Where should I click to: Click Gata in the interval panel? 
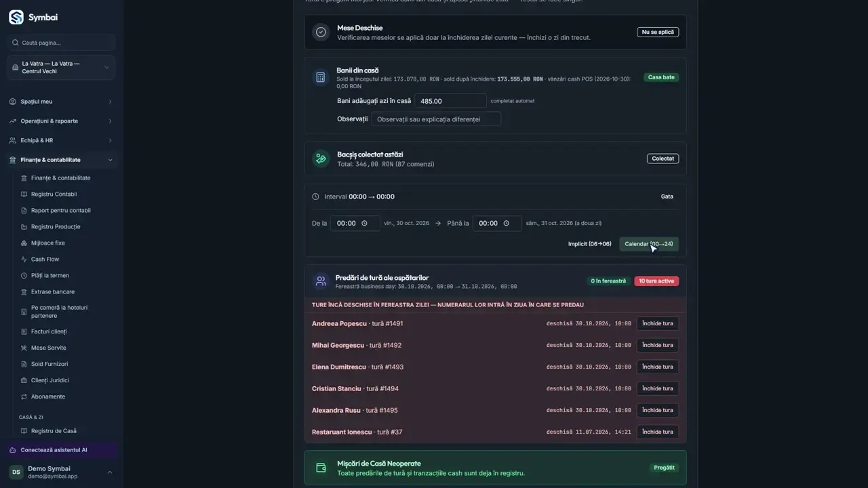667,197
